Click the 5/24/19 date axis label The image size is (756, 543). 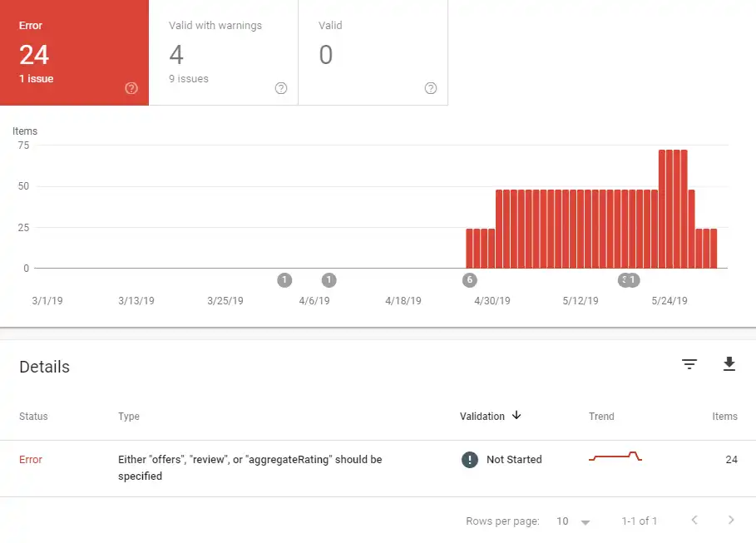(670, 301)
